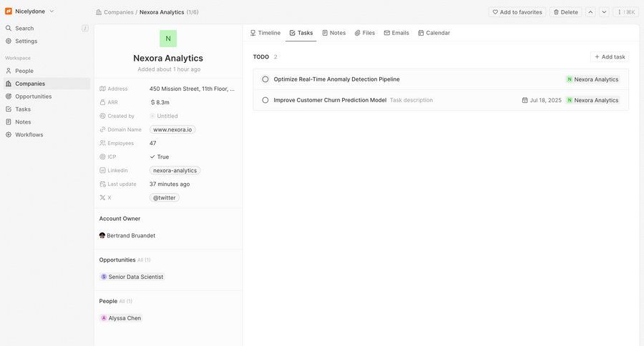Expand All (1) next to People section

click(x=126, y=301)
